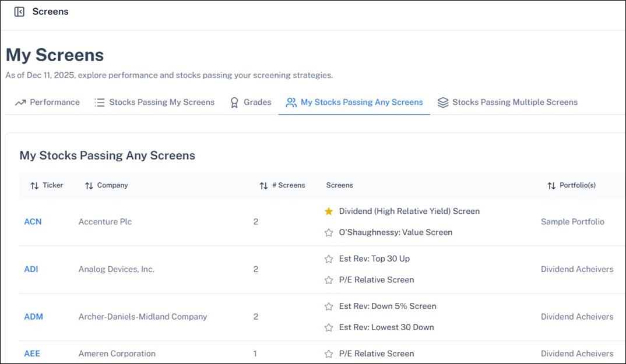This screenshot has width=626, height=364.
Task: Click the Analog Devices, Inc. company name
Action: [x=117, y=270]
